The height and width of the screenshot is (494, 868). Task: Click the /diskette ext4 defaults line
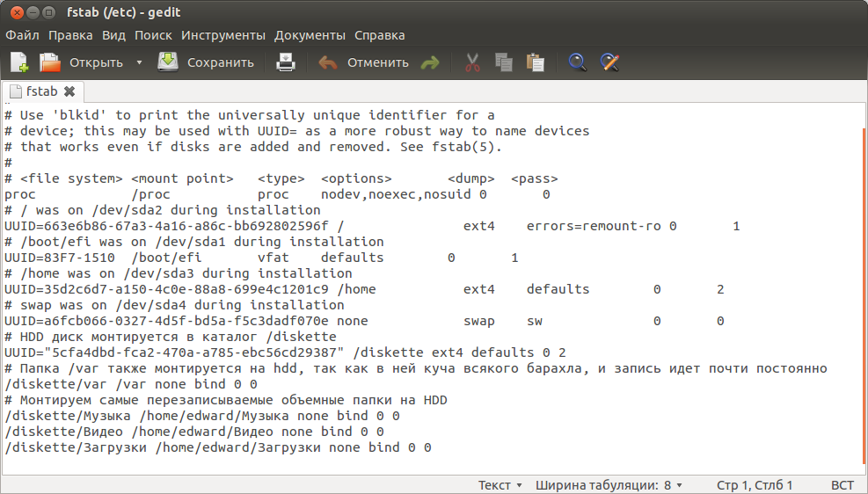(x=285, y=352)
